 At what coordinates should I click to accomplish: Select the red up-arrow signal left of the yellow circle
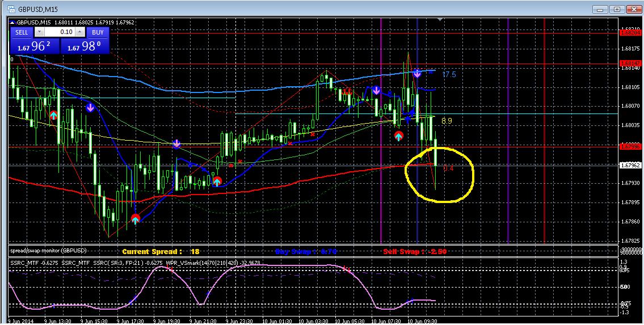(398, 136)
